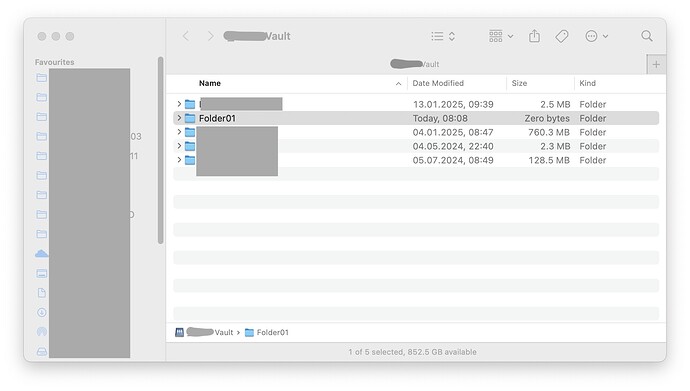Sort by the Size column header
The height and width of the screenshot is (391, 690).
(519, 83)
